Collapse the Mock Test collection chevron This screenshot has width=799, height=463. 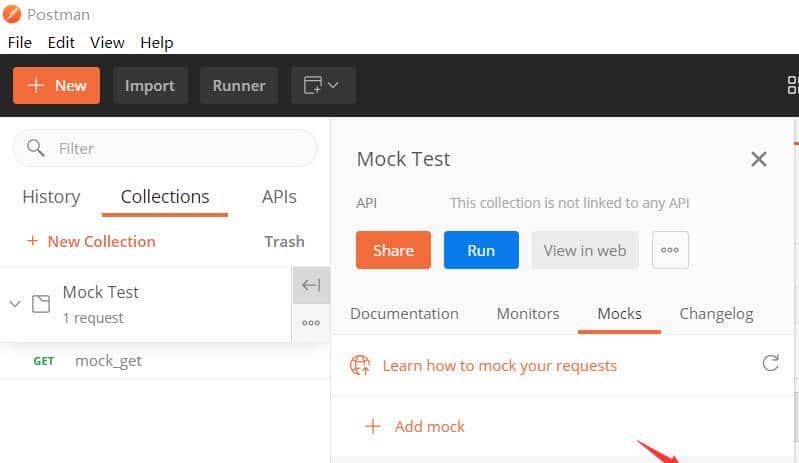tap(15, 303)
